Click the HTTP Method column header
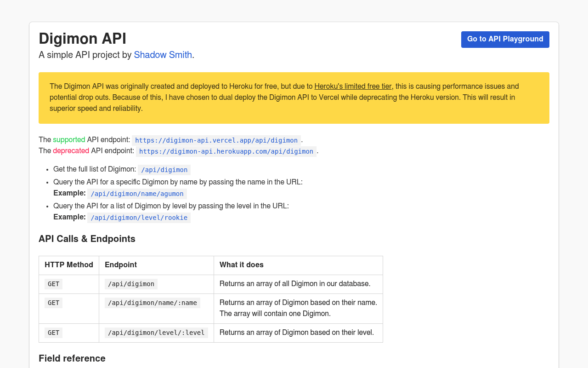Image resolution: width=588 pixels, height=368 pixels. pos(69,265)
